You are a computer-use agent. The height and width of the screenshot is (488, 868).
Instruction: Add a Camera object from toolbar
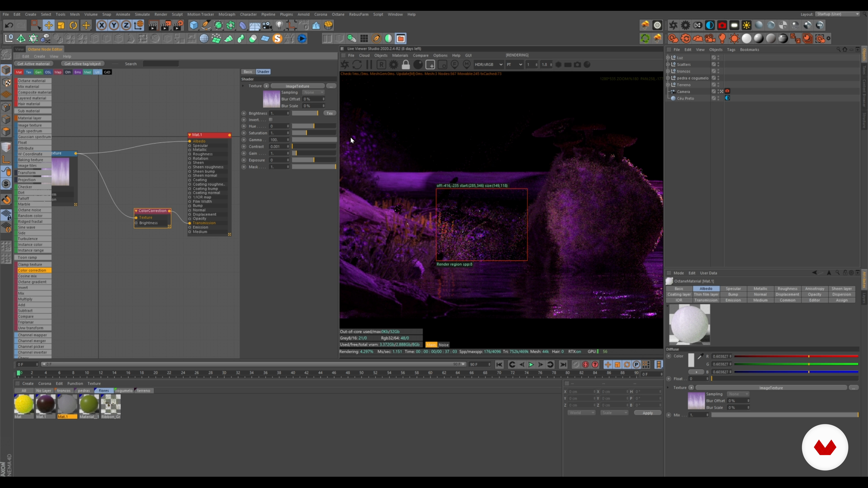pos(267,25)
